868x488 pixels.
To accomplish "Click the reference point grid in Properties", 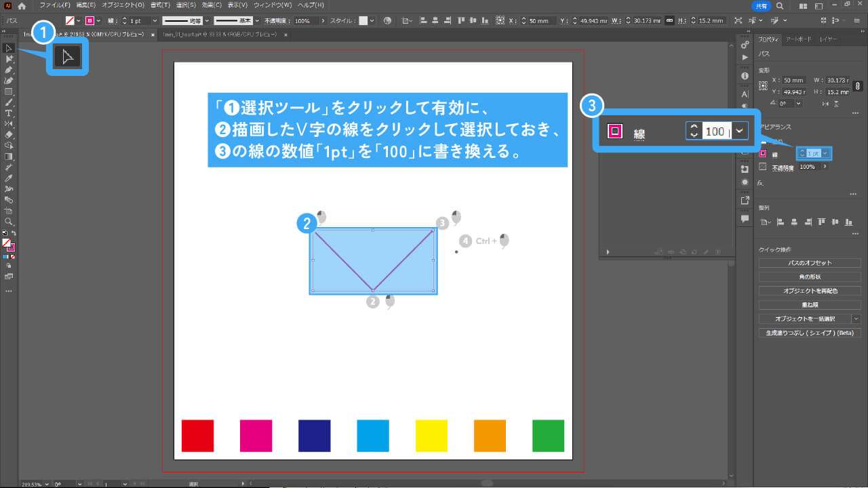I will [x=763, y=85].
